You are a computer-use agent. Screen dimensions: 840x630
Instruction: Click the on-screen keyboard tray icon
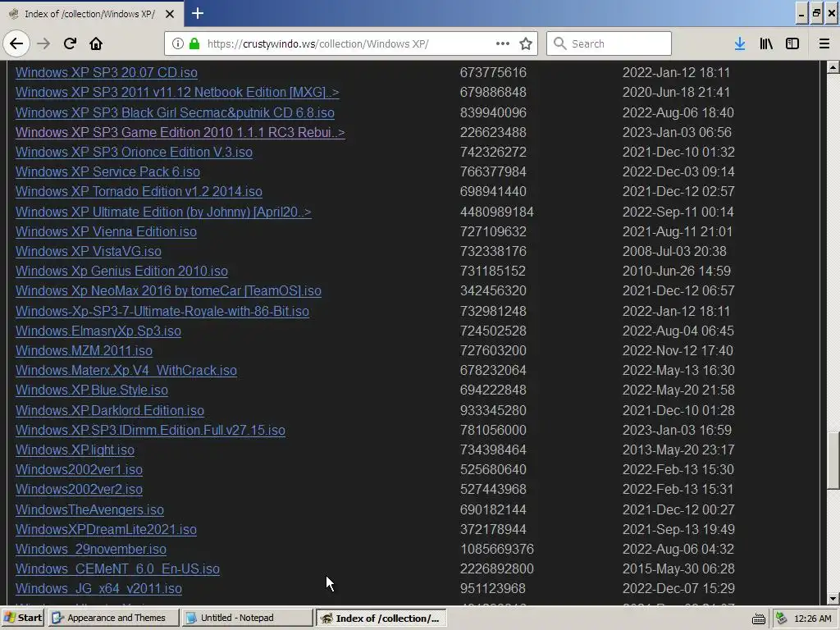759,619
